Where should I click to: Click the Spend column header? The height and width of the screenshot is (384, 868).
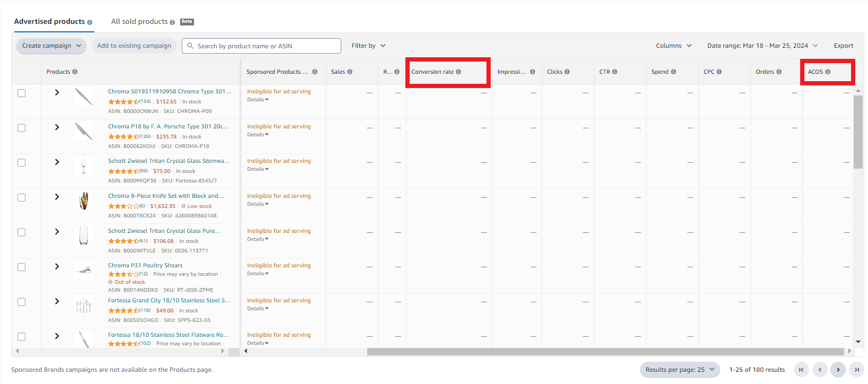[660, 72]
